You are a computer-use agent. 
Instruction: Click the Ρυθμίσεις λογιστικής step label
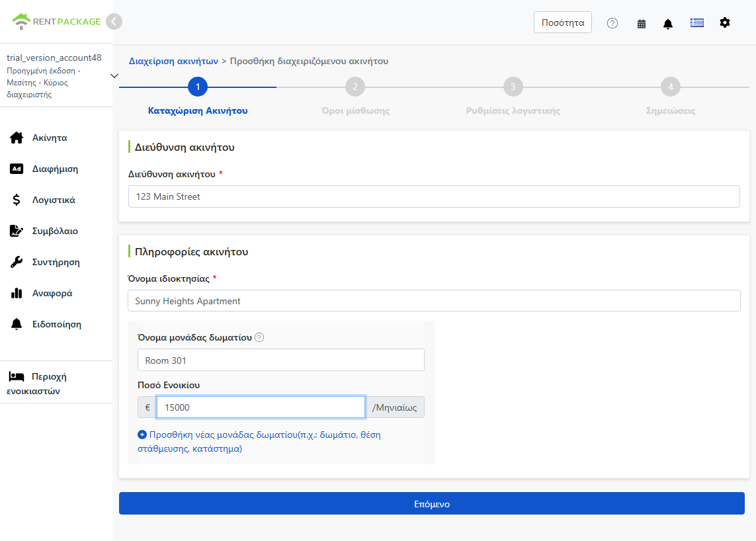(513, 111)
